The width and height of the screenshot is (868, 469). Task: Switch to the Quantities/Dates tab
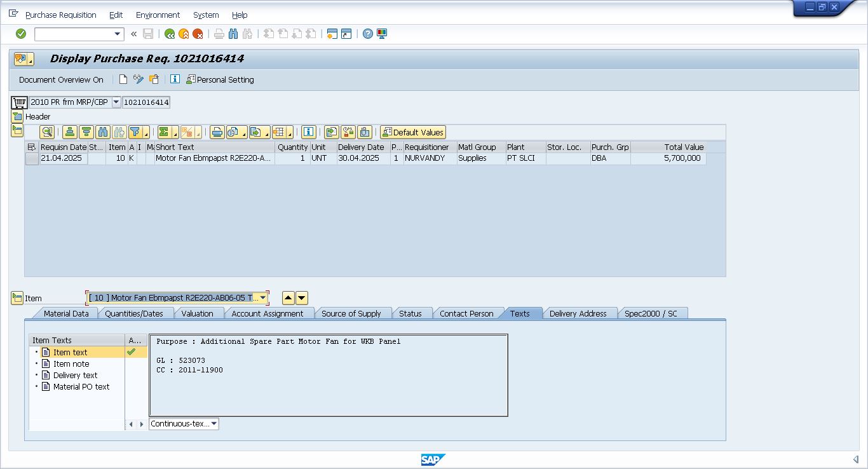pos(134,313)
